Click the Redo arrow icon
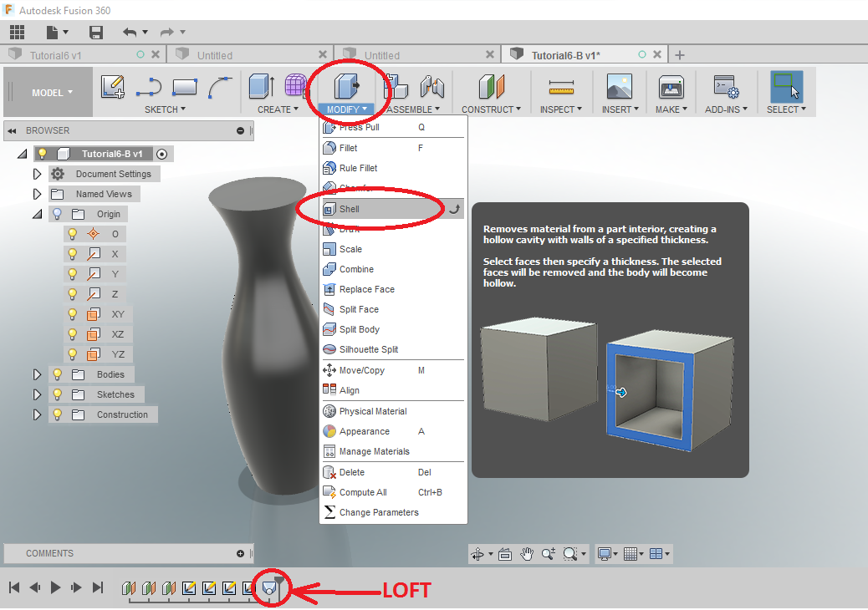The height and width of the screenshot is (610, 868). (x=166, y=32)
